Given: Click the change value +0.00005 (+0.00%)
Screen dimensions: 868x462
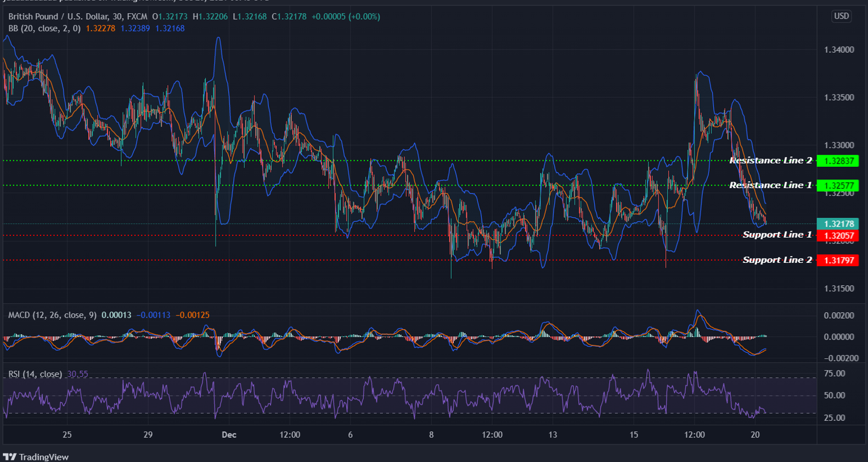Looking at the screenshot, I should [346, 16].
